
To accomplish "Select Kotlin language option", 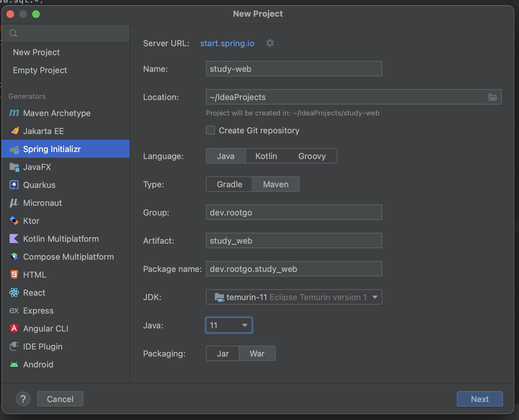I will [266, 156].
